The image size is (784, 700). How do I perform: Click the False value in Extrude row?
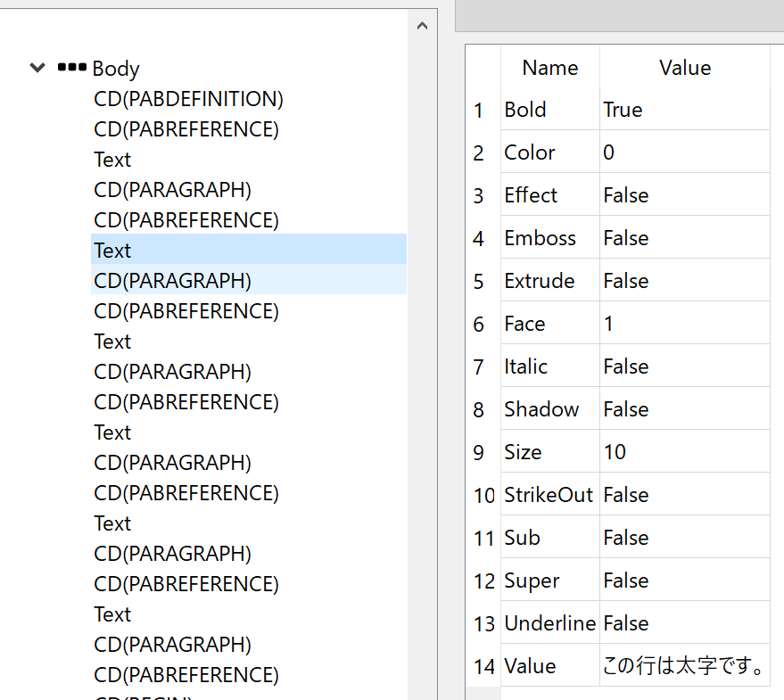[684, 281]
